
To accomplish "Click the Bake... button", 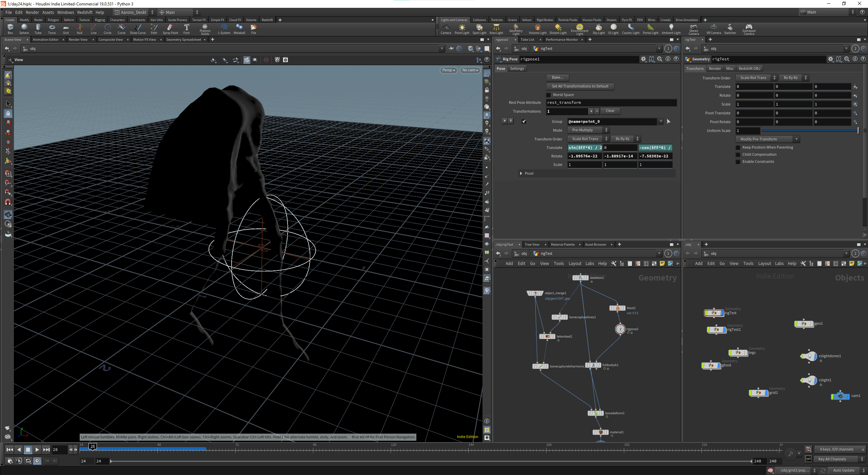I will click(x=557, y=78).
